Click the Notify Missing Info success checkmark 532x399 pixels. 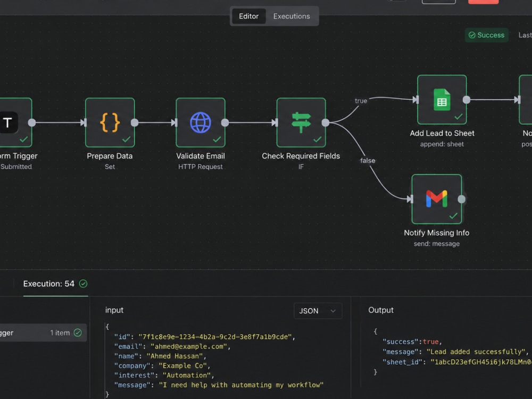pos(453,216)
